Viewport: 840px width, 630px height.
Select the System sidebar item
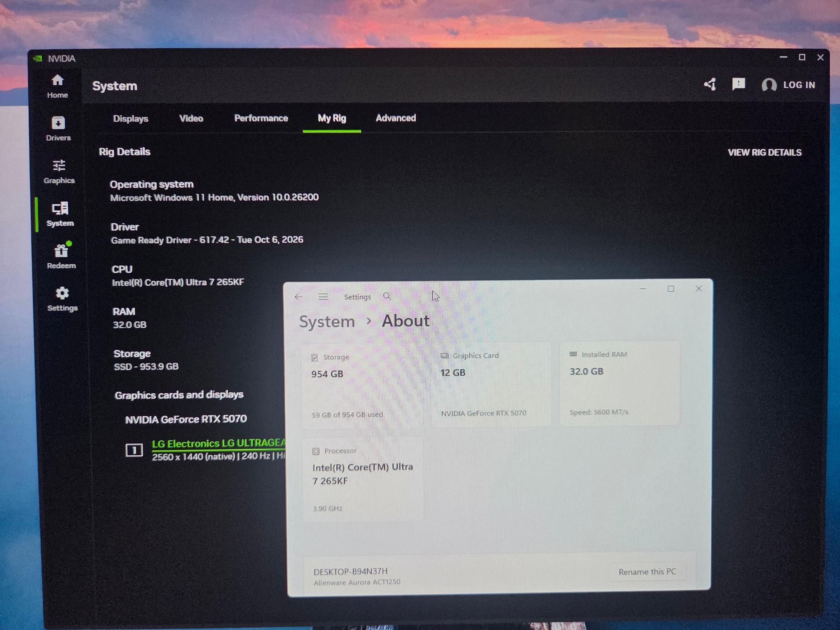tap(60, 214)
